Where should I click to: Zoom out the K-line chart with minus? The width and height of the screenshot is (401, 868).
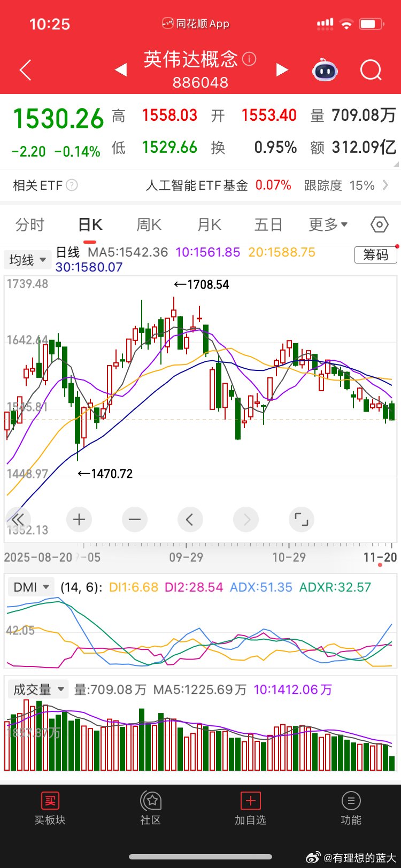tap(135, 519)
